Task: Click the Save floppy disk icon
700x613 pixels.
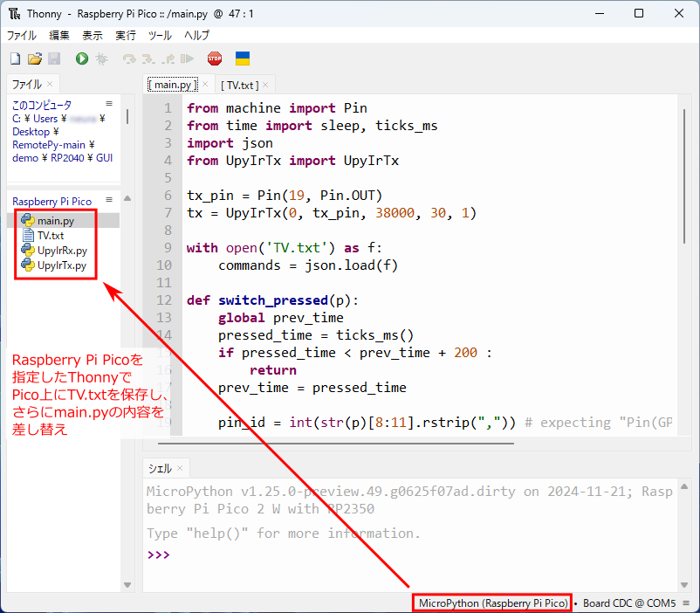Action: [54, 59]
